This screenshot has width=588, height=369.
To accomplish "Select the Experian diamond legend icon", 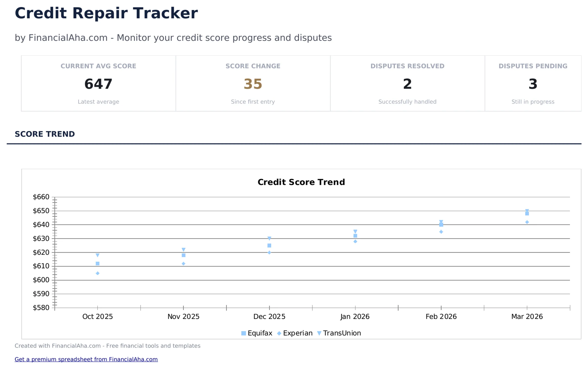I will point(279,333).
